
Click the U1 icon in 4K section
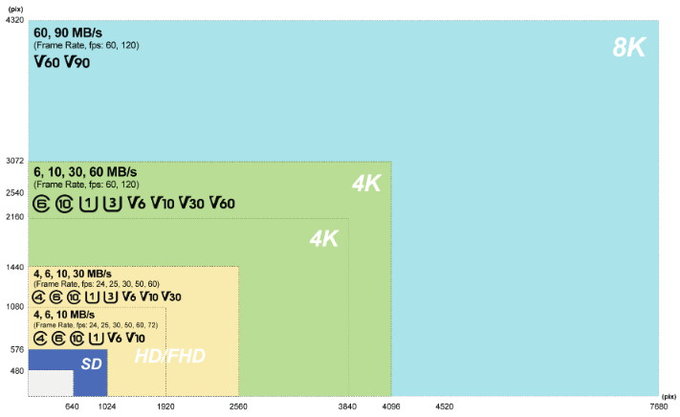(x=88, y=204)
